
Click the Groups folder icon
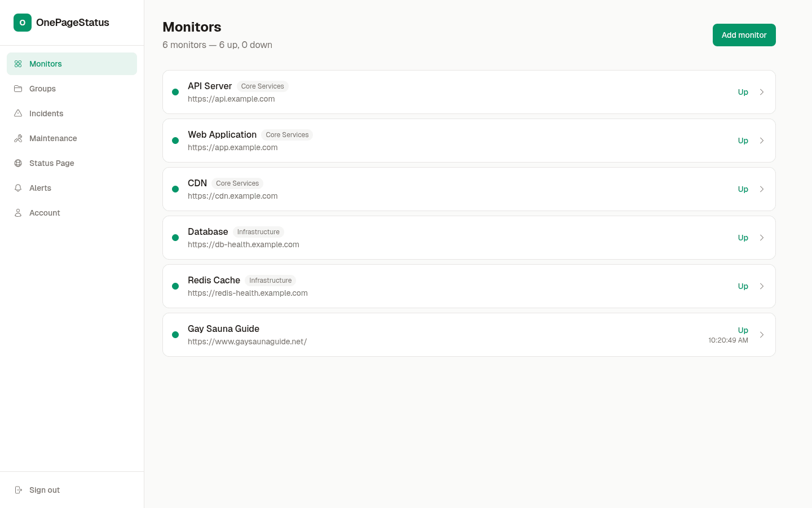click(x=17, y=89)
